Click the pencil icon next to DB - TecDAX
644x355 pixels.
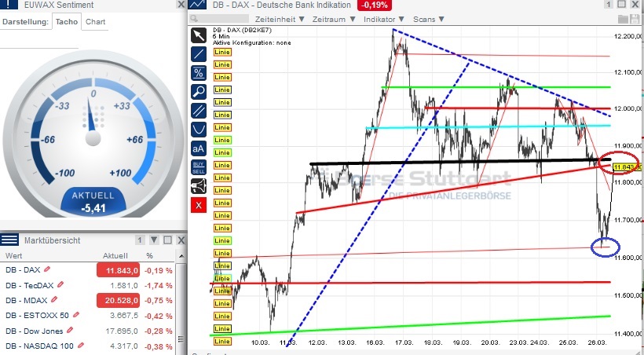pyautogui.click(x=60, y=284)
